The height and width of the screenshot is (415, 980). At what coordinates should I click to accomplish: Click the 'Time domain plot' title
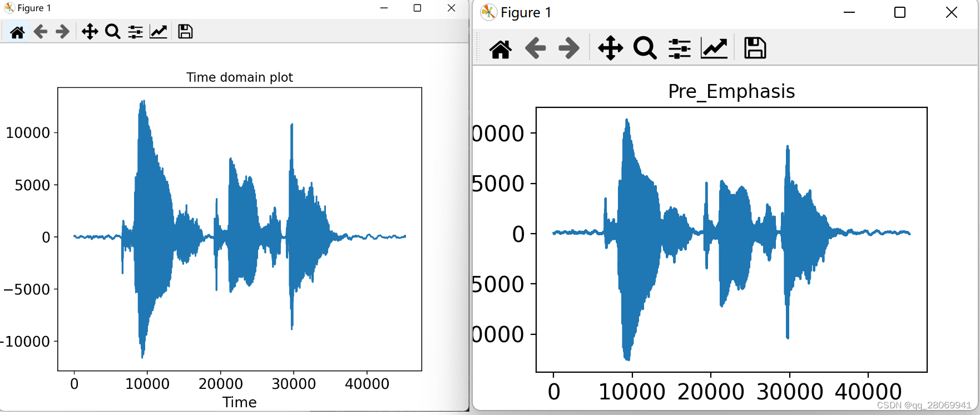(239, 77)
